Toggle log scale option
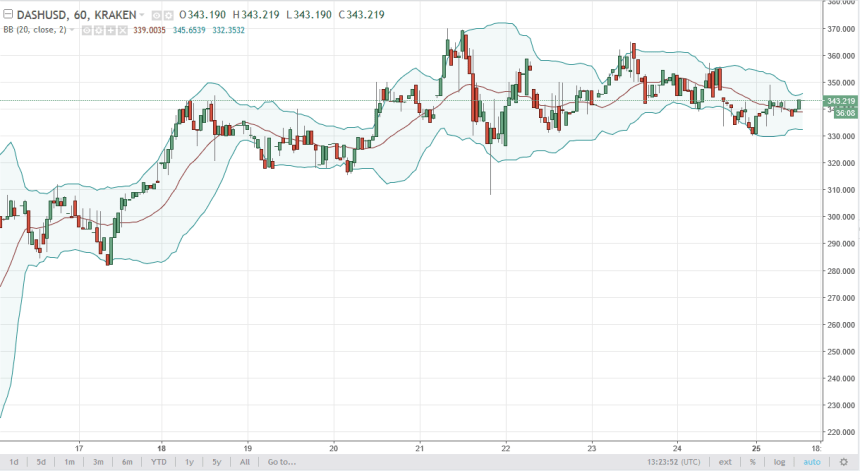The width and height of the screenshot is (860, 471). pos(780,462)
